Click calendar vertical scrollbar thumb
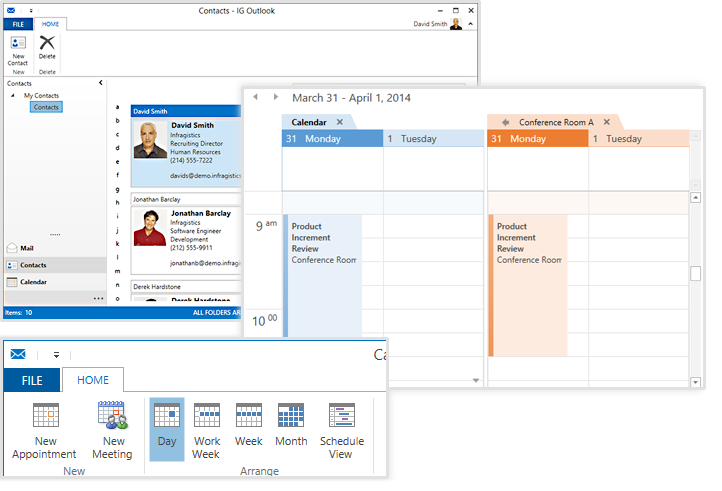 696,273
